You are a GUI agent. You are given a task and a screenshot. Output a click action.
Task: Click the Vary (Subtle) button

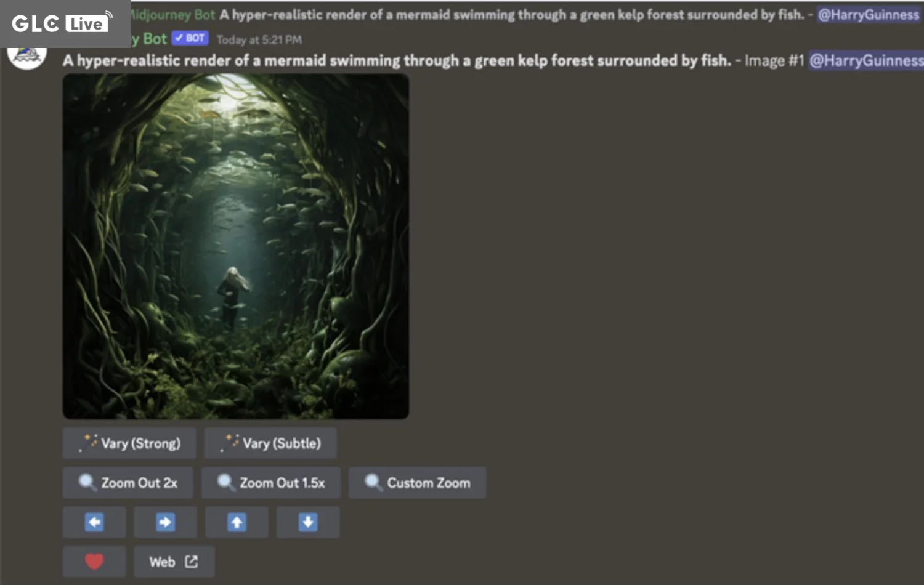[270, 443]
